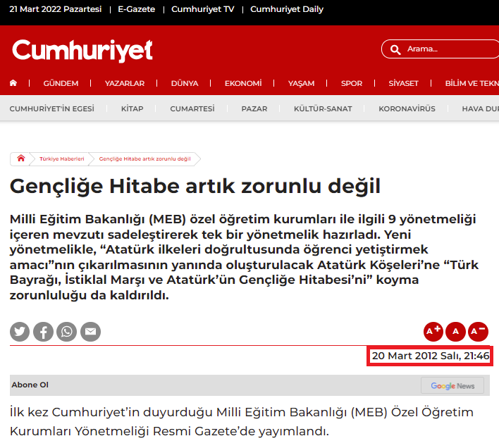
Task: Decrease font size with A- button
Action: coord(478,332)
